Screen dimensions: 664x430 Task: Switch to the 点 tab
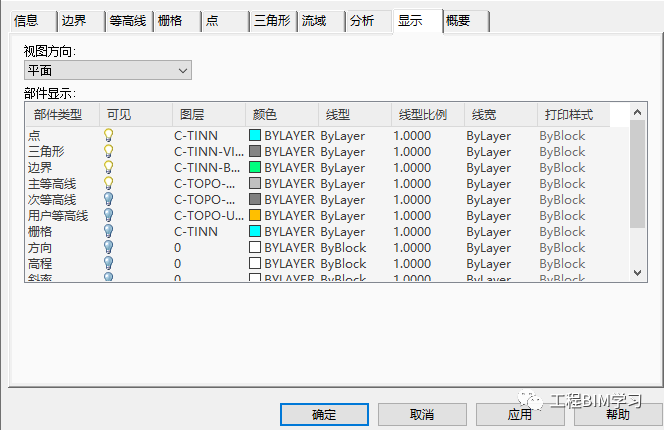coord(225,21)
